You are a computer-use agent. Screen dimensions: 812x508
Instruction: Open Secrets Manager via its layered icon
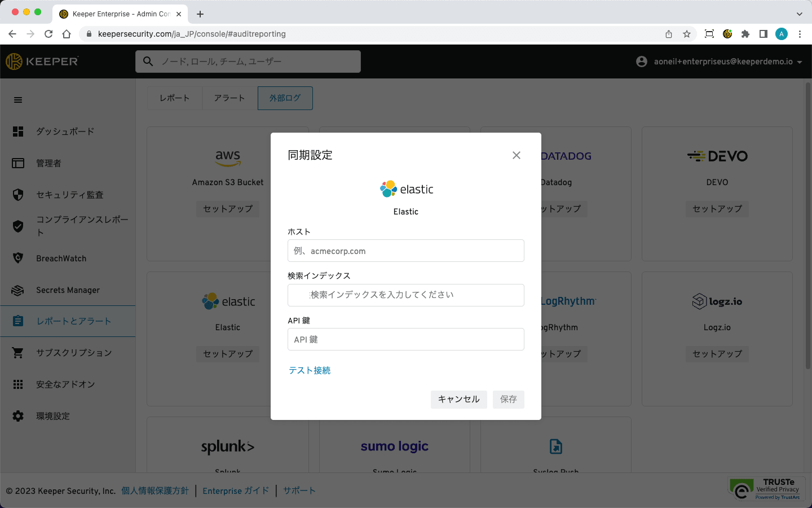18,290
